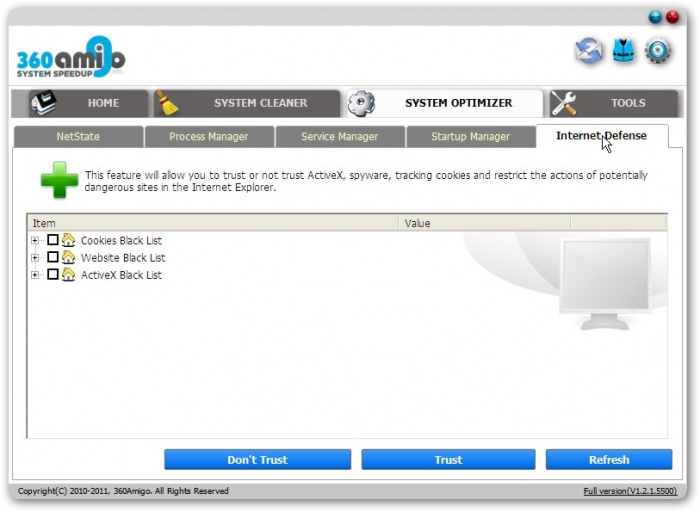The height and width of the screenshot is (512, 700).
Task: Open the SYSTEM CLEANER tab
Action: pyautogui.click(x=247, y=103)
